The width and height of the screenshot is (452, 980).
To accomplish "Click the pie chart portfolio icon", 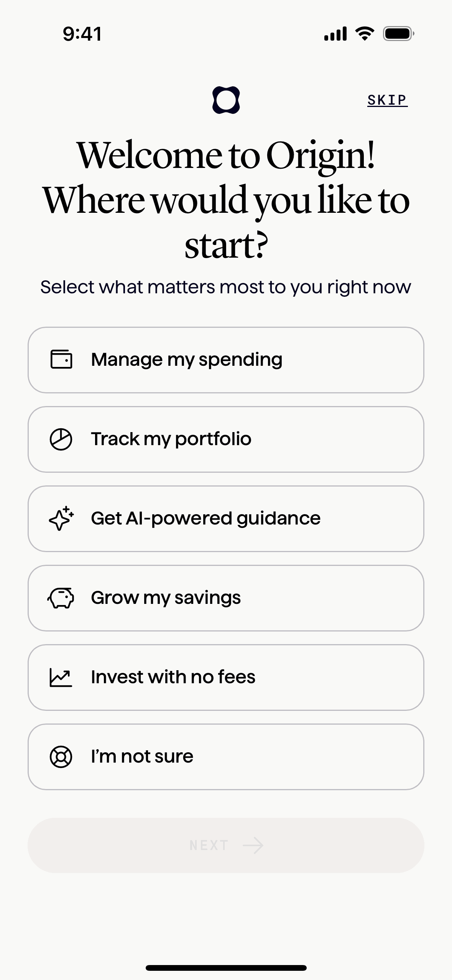I will tap(61, 439).
